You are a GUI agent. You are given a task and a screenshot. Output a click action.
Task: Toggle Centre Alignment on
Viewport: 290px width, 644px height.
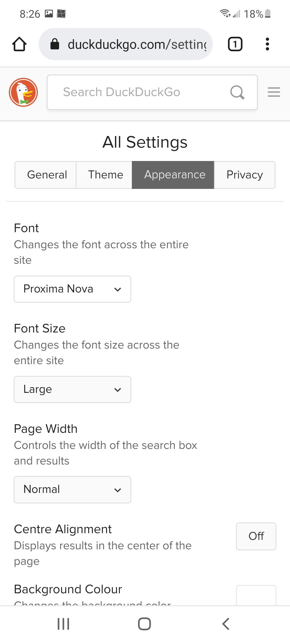256,536
